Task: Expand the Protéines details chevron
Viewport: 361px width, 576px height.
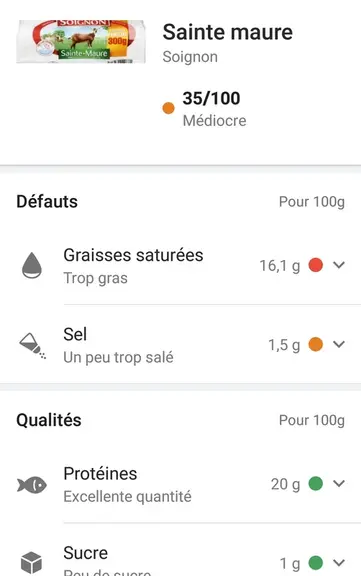Action: [339, 483]
